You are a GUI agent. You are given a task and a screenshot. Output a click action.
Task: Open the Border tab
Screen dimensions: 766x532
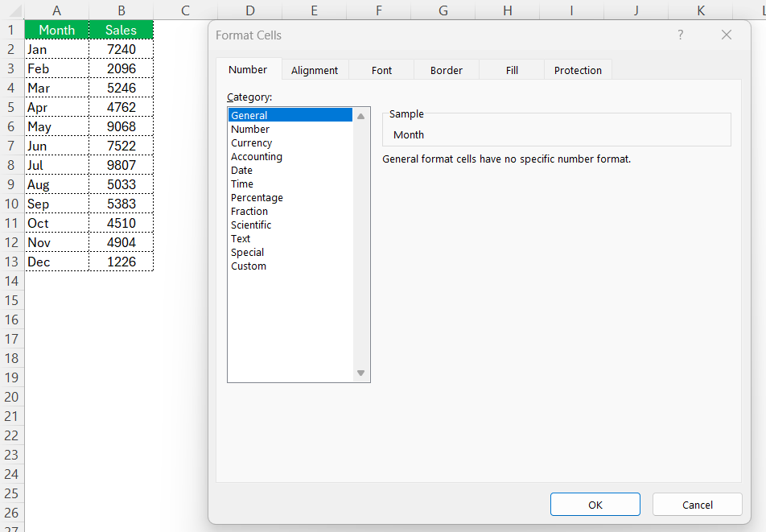tap(446, 70)
